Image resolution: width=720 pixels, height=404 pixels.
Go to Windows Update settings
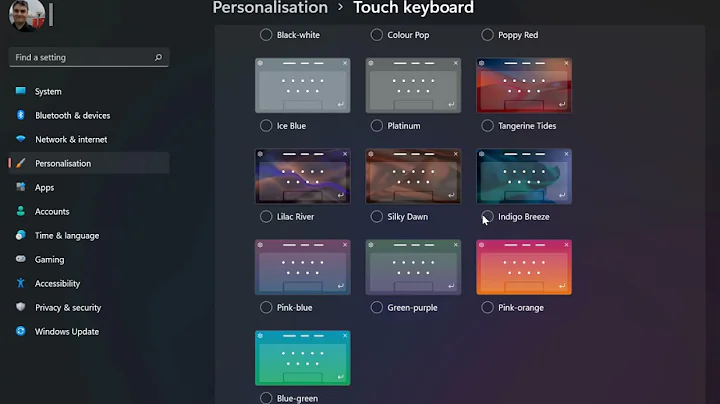click(89, 331)
